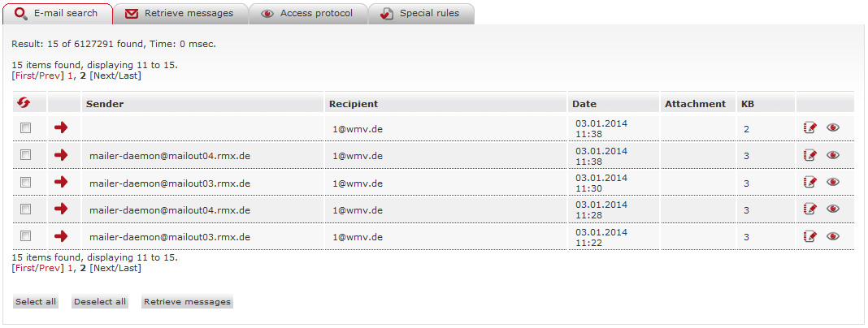Click the Deselect all button
This screenshot has height=328, width=868.
click(100, 302)
